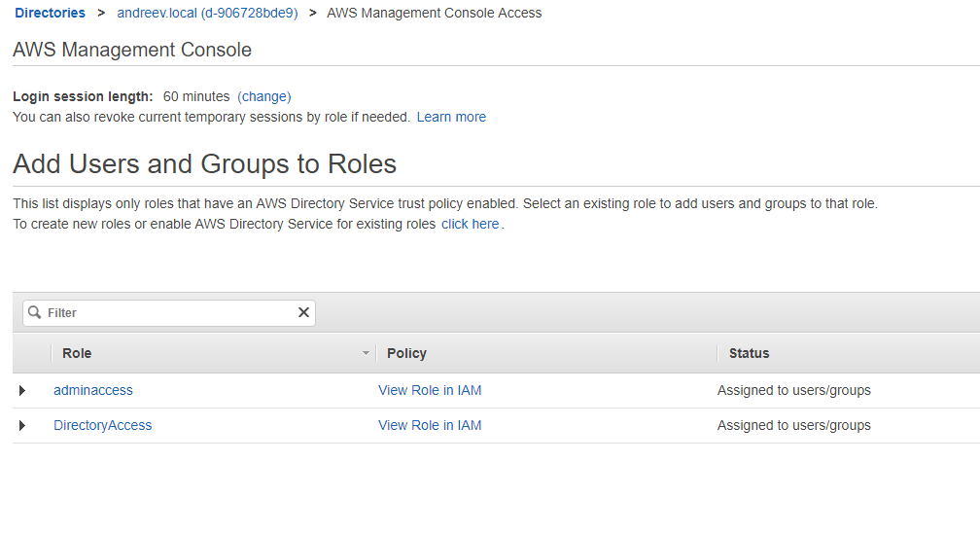The image size is (980, 534).
Task: View Role in IAM for DirectoryAccess
Action: tap(430, 425)
